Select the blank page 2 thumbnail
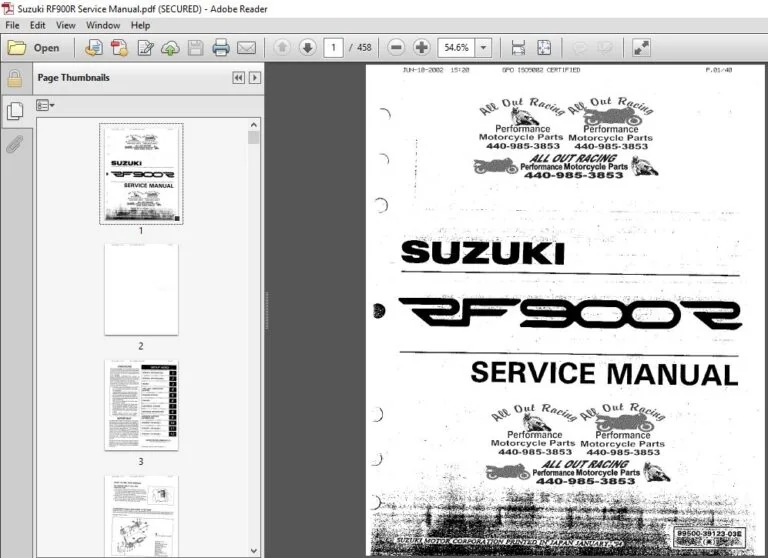This screenshot has width=768, height=558. coord(141,290)
